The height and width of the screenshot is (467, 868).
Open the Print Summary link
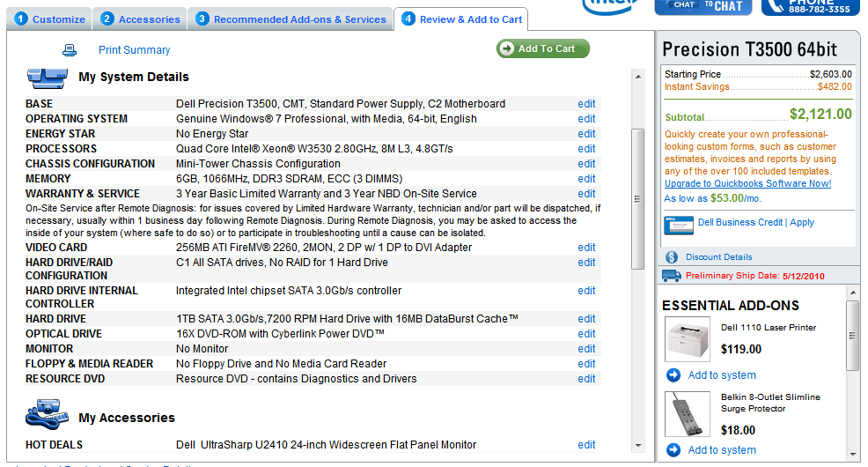click(134, 50)
